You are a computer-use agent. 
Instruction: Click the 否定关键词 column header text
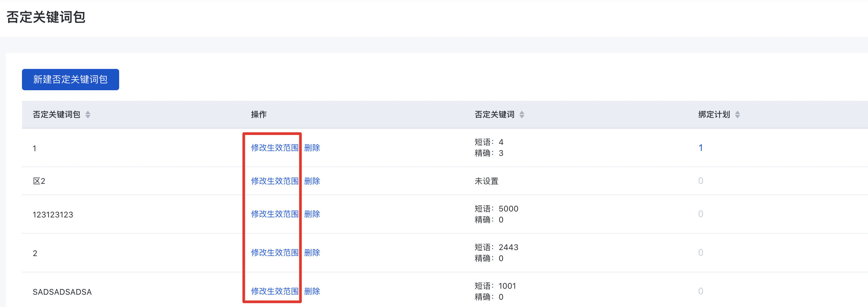494,115
